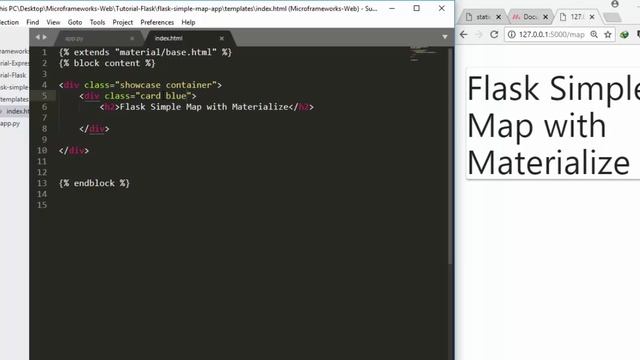Open the Project menu
The image size is (640, 360).
tap(122, 22)
